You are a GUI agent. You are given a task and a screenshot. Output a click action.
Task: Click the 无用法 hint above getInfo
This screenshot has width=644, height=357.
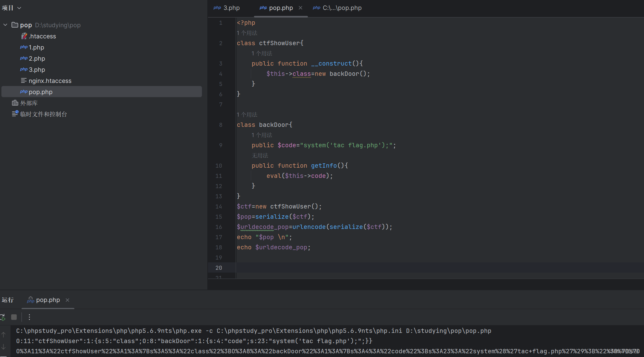260,155
